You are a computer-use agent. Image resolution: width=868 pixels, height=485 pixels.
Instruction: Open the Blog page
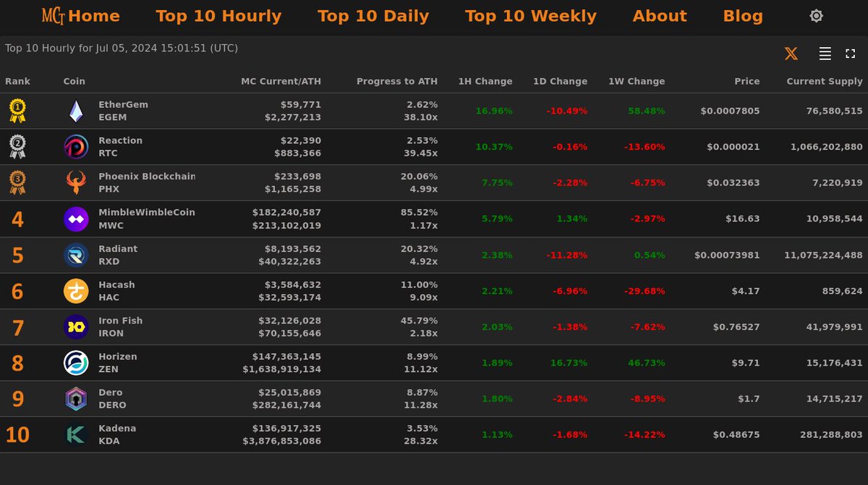(743, 16)
